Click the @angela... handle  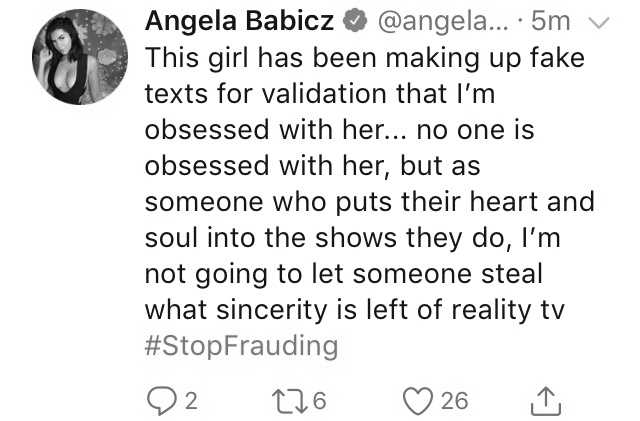click(443, 21)
